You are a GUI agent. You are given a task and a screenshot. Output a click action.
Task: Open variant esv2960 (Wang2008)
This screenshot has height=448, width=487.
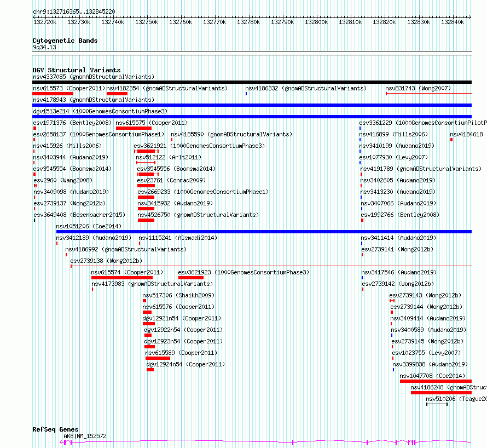[x=63, y=180]
